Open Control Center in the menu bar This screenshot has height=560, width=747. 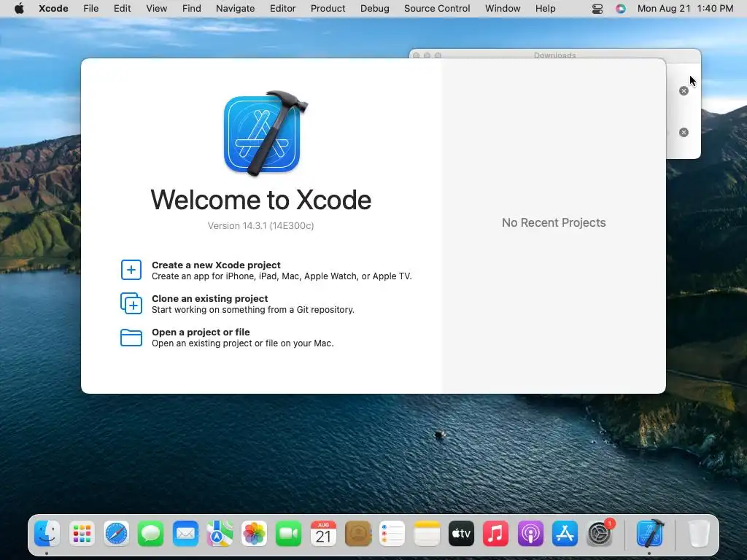tap(597, 9)
